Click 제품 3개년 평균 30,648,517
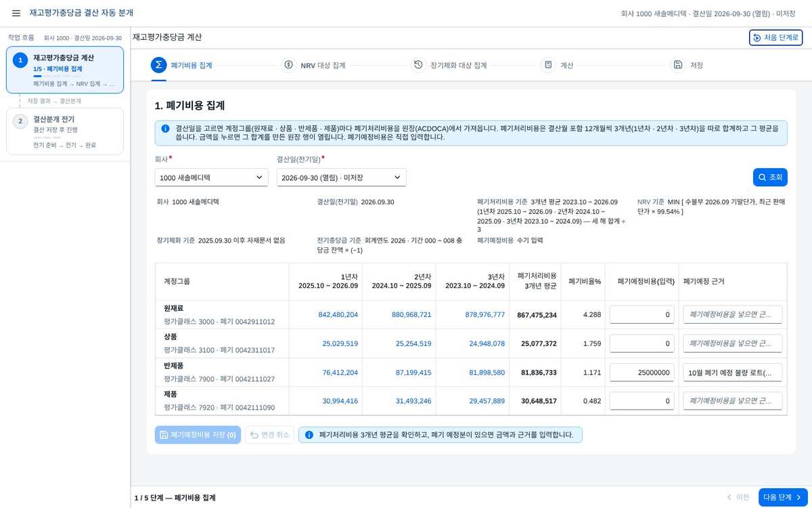812x508 pixels. tap(539, 401)
